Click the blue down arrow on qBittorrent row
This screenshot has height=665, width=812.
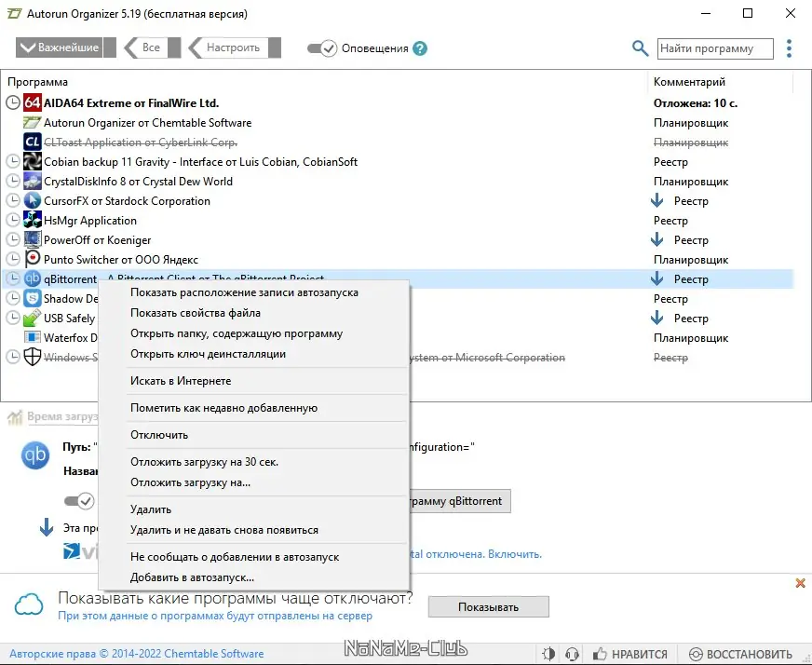(x=657, y=278)
